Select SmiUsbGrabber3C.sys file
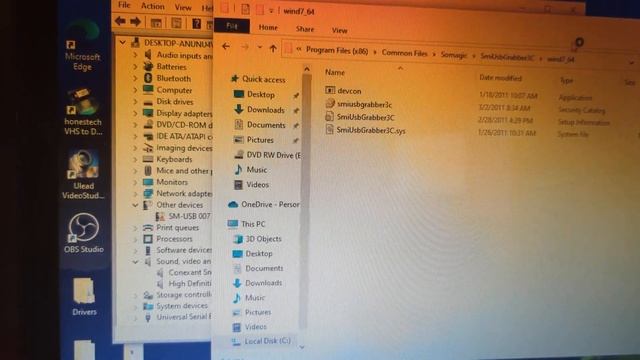 (x=365, y=130)
